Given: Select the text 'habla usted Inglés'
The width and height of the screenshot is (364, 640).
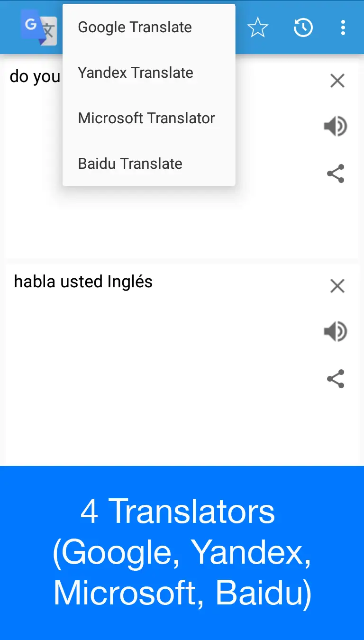Looking at the screenshot, I should [x=83, y=281].
